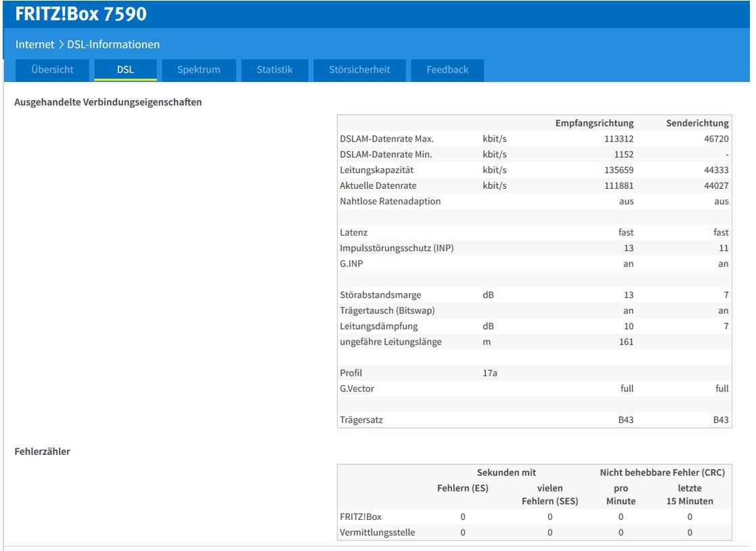The width and height of the screenshot is (756, 551).
Task: Click the G.Vector row label
Action: pyautogui.click(x=357, y=389)
